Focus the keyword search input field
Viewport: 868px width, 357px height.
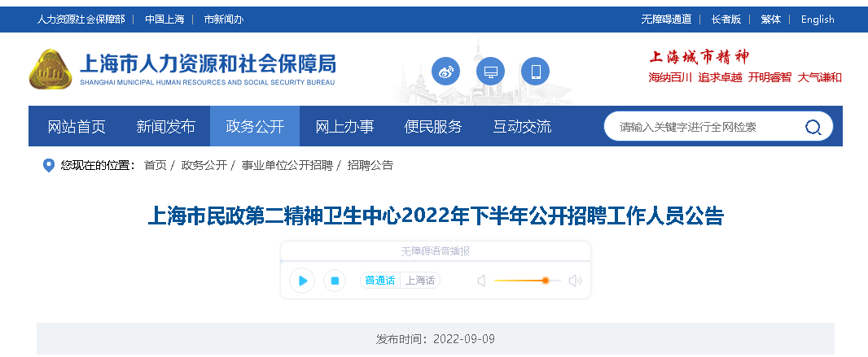[x=703, y=127]
